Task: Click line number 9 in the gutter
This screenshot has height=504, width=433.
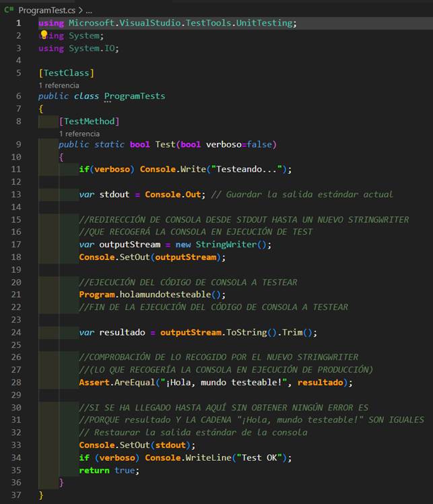Action: (18, 144)
